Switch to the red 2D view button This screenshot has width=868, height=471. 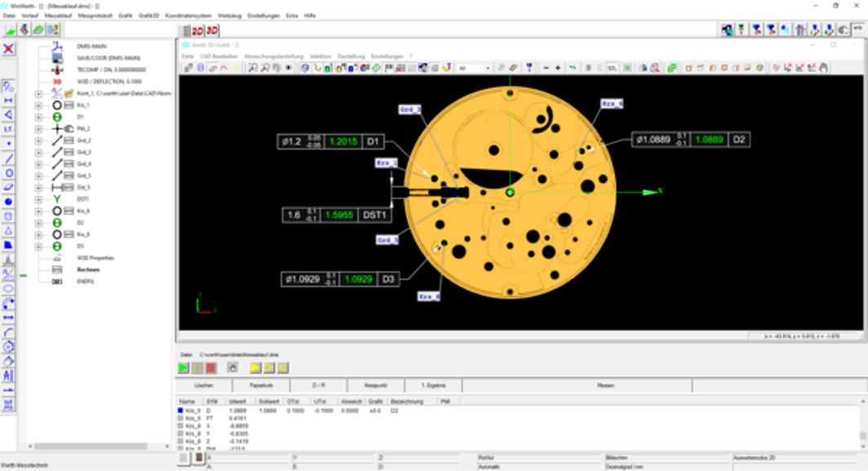[197, 31]
